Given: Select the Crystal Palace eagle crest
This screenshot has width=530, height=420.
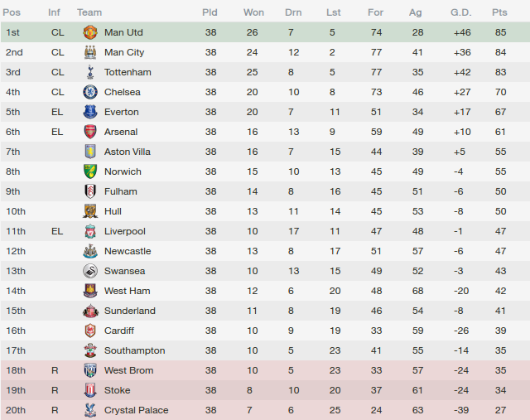Looking at the screenshot, I should pos(90,410).
